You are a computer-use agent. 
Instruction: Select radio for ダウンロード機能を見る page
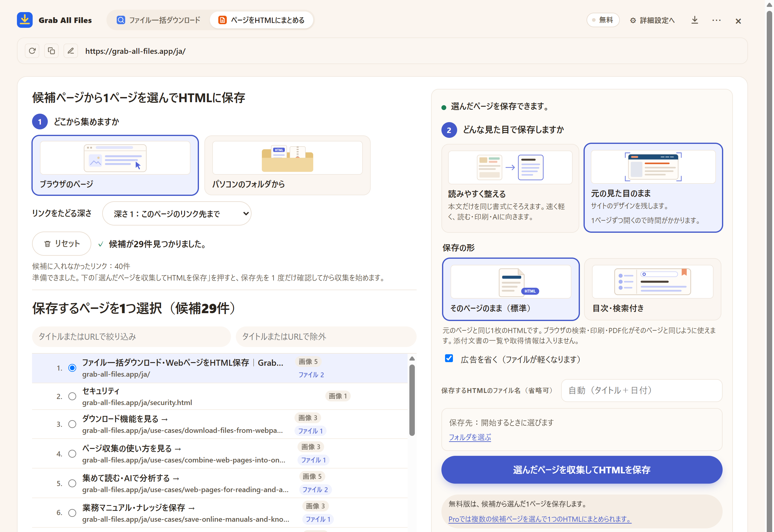72,424
